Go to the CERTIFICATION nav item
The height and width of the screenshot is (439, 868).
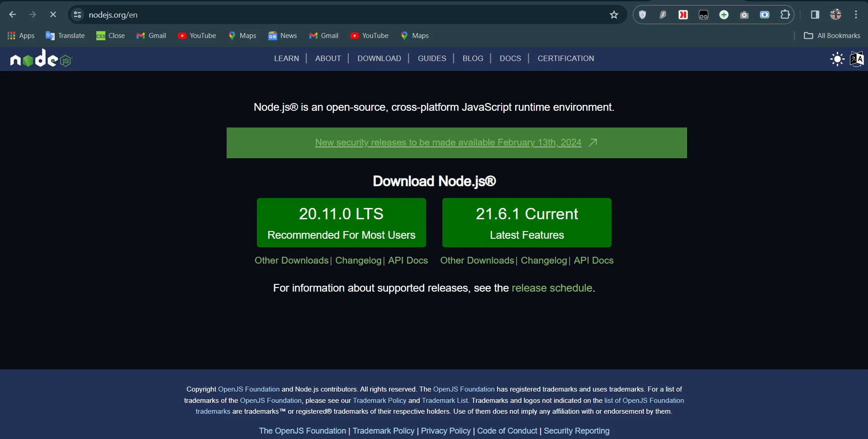(x=566, y=58)
